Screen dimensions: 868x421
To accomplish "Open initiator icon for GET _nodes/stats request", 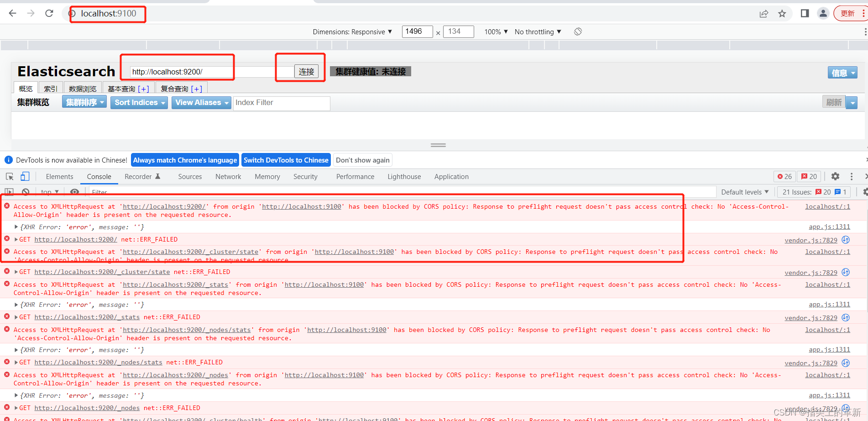I will click(x=846, y=363).
